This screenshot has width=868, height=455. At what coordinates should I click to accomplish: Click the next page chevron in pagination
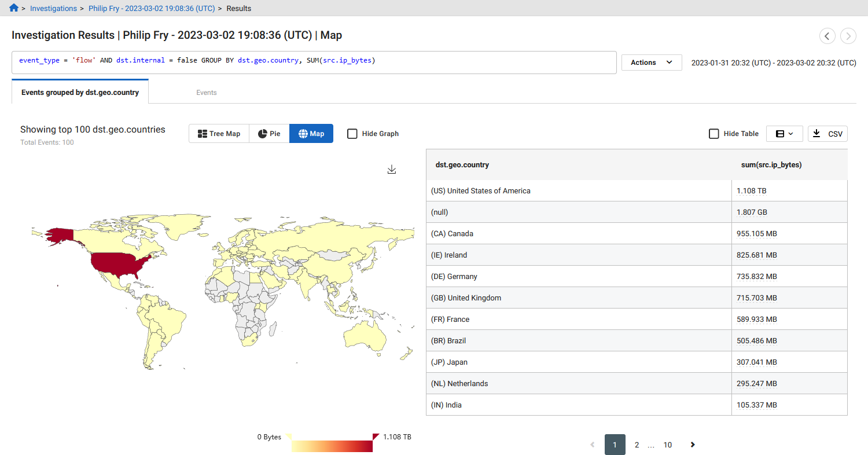(x=693, y=445)
